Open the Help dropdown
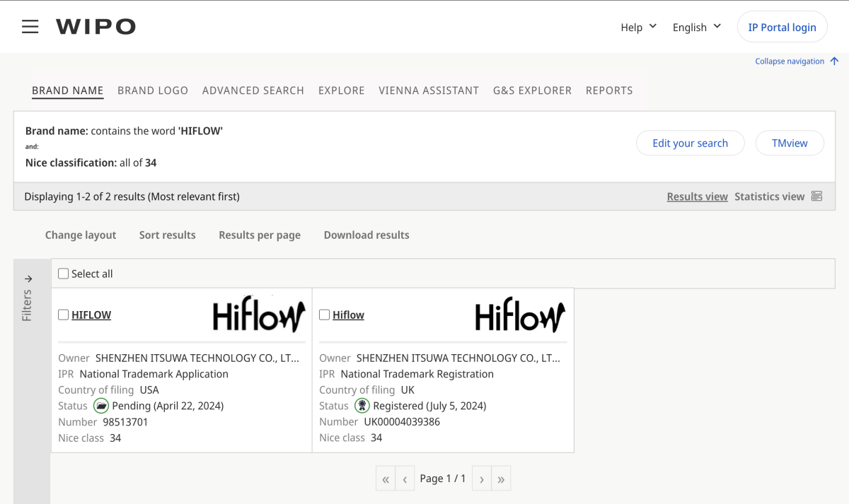The width and height of the screenshot is (849, 504). click(x=639, y=27)
